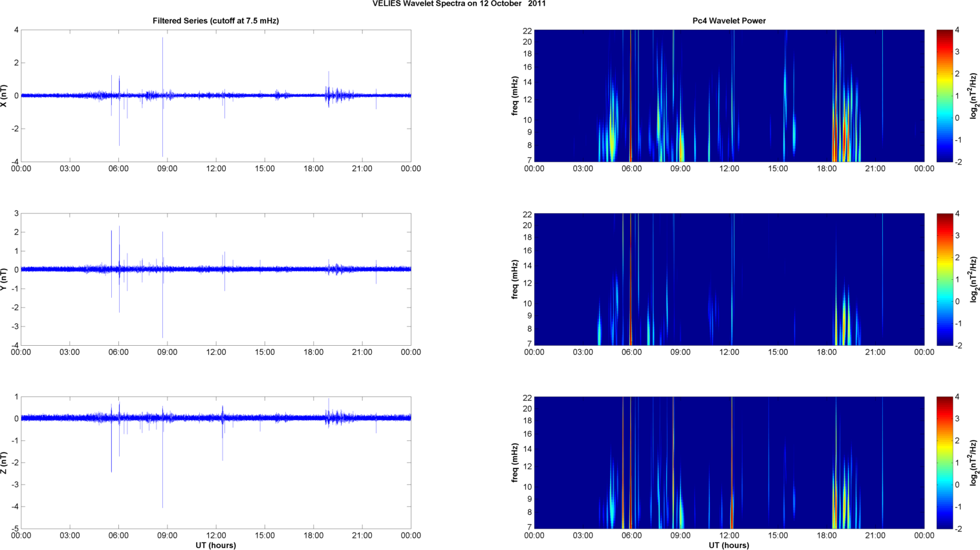Click the bottom spectrogram's colorbar
Viewport: 980px width, 550px height.
click(944, 463)
